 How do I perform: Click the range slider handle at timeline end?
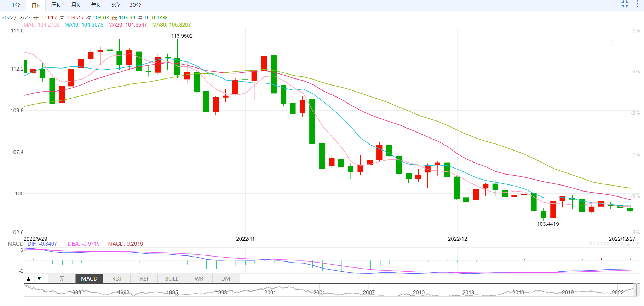click(x=636, y=290)
